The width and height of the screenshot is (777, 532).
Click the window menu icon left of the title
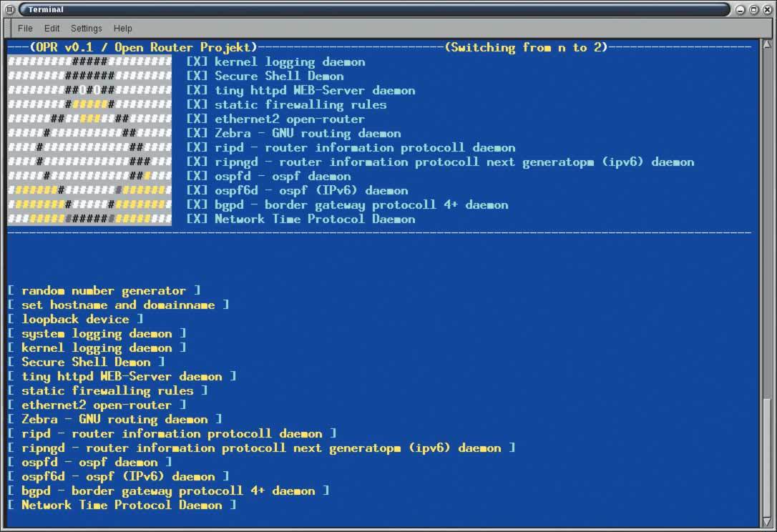click(9, 9)
